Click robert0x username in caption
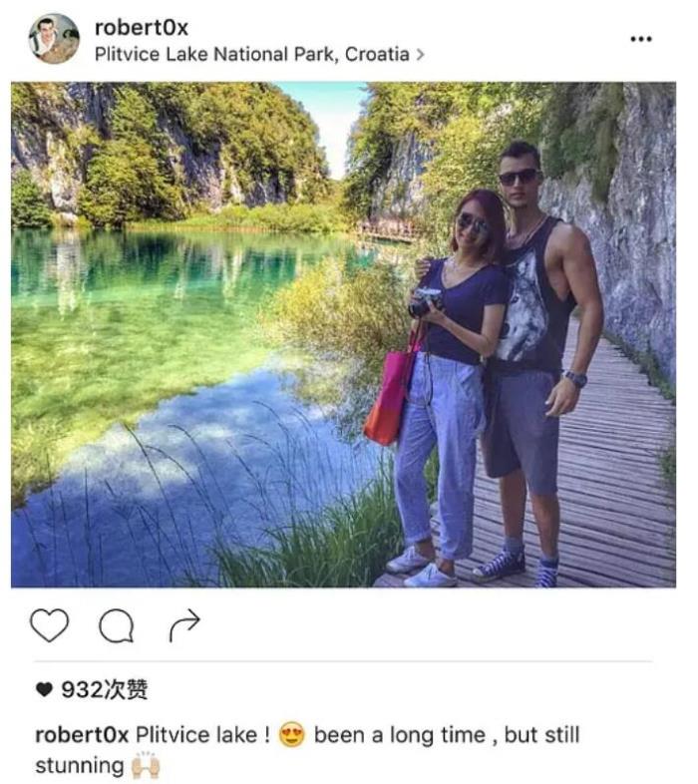 click(82, 735)
